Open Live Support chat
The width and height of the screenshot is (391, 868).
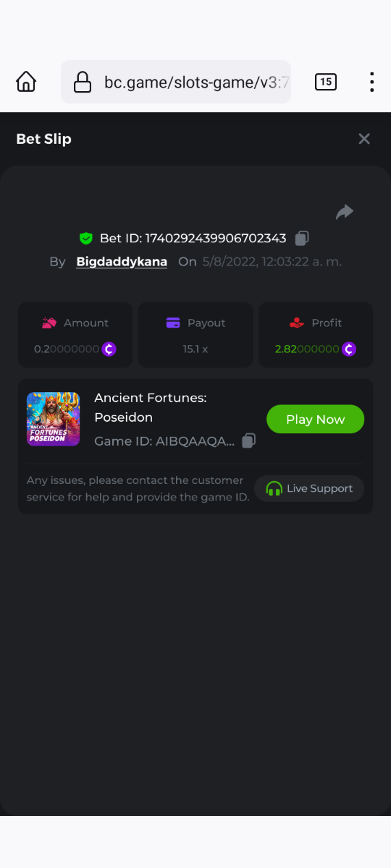click(309, 488)
